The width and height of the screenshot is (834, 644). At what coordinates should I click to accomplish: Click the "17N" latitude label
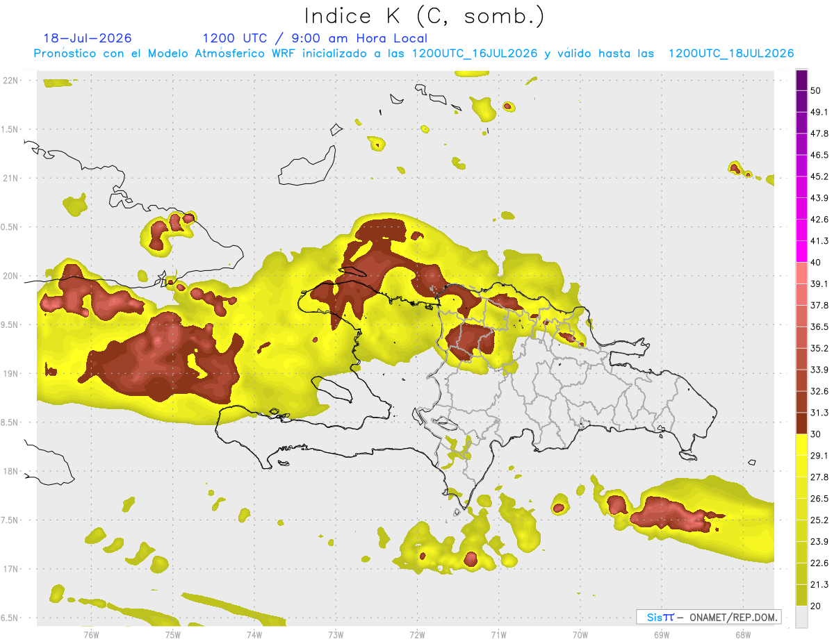click(12, 569)
